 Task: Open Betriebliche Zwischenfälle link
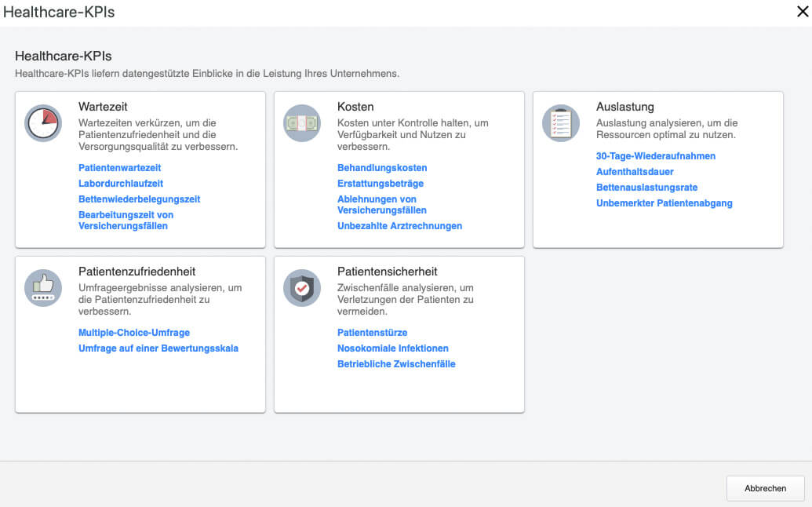[x=396, y=364]
